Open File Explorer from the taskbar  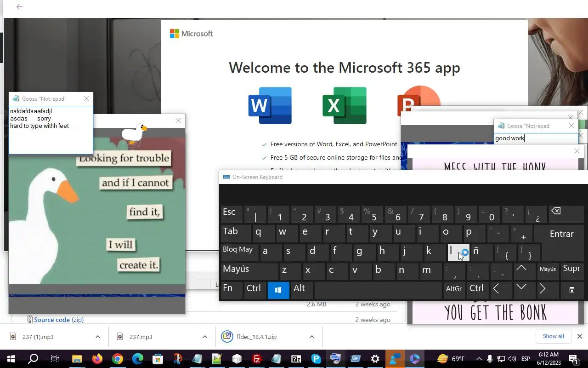click(77, 359)
